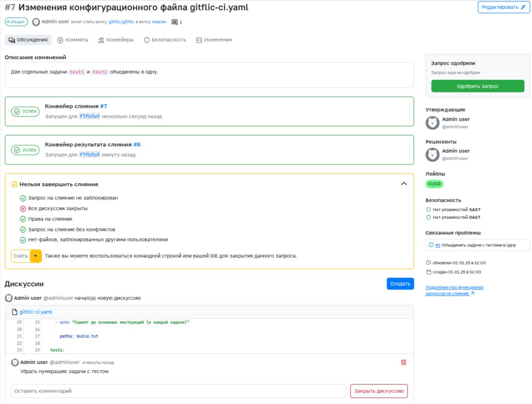The image size is (532, 404).
Task: Switch to the Конвейеры tab
Action: pos(116,40)
